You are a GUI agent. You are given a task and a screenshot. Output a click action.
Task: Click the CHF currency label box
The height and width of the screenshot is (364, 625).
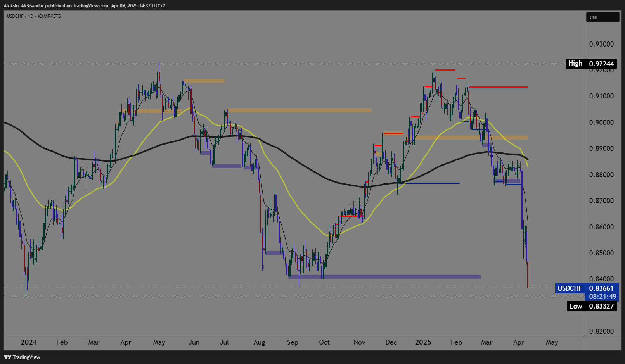(x=602, y=17)
